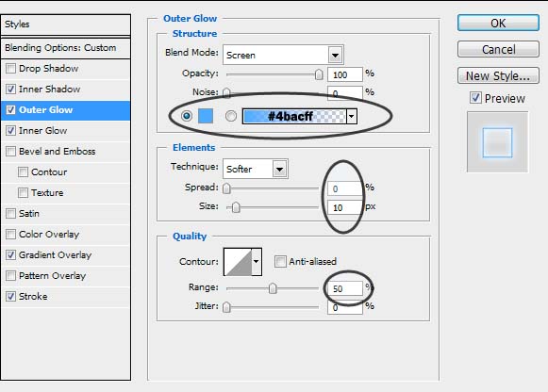Screen dimensions: 548x392
Task: Enable the Color Overlay checkbox
Action: click(x=10, y=235)
